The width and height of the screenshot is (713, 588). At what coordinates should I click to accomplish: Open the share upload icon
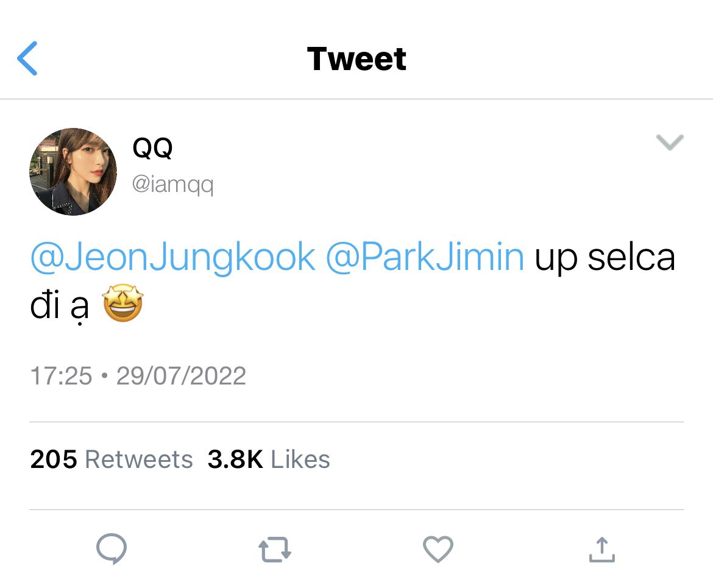(x=601, y=549)
